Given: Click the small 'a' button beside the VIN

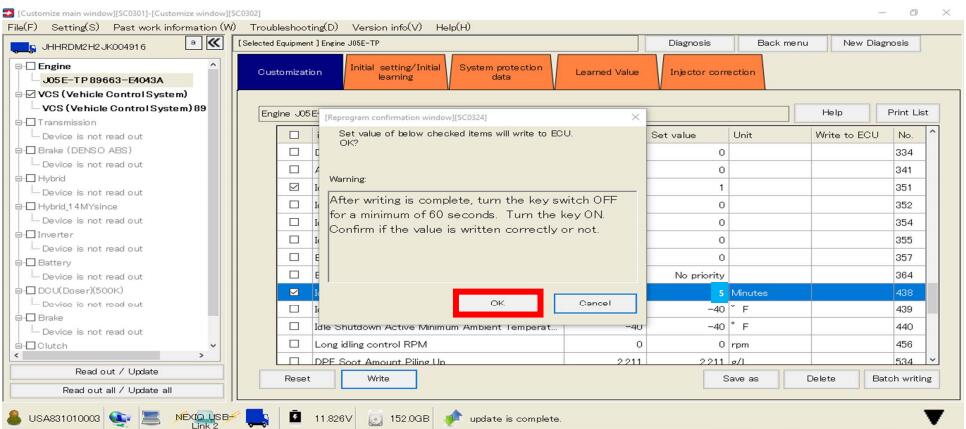Looking at the screenshot, I should (193, 43).
